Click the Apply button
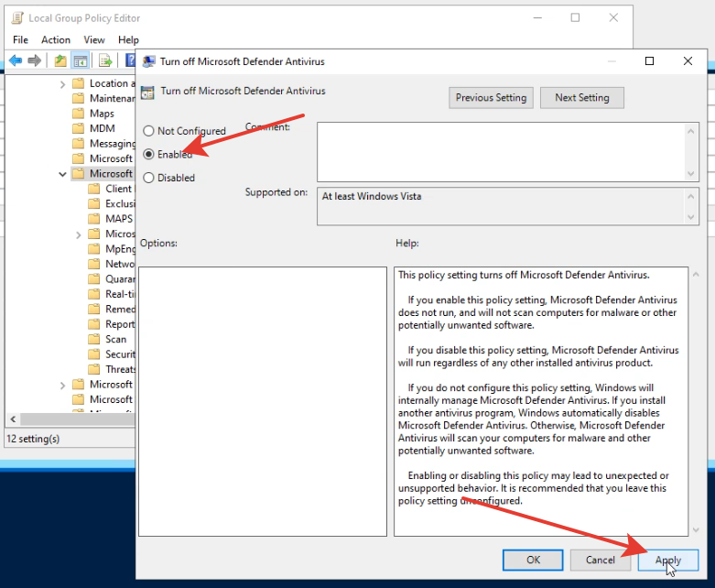 tap(668, 560)
